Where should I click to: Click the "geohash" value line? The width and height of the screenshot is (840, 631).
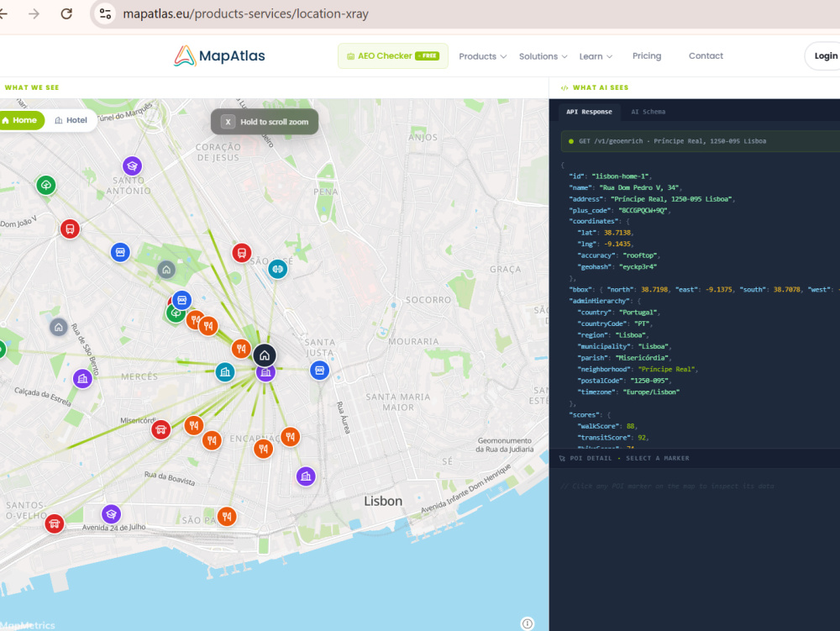point(617,266)
